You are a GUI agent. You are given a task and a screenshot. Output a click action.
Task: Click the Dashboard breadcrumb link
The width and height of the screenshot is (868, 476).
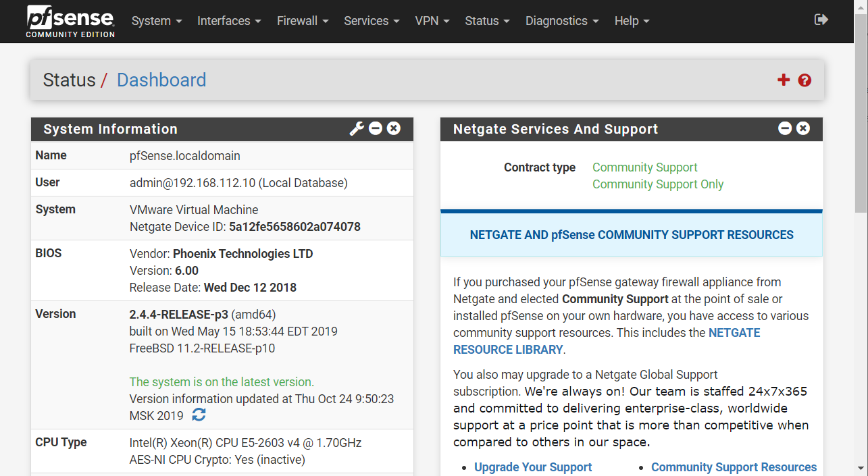click(161, 80)
